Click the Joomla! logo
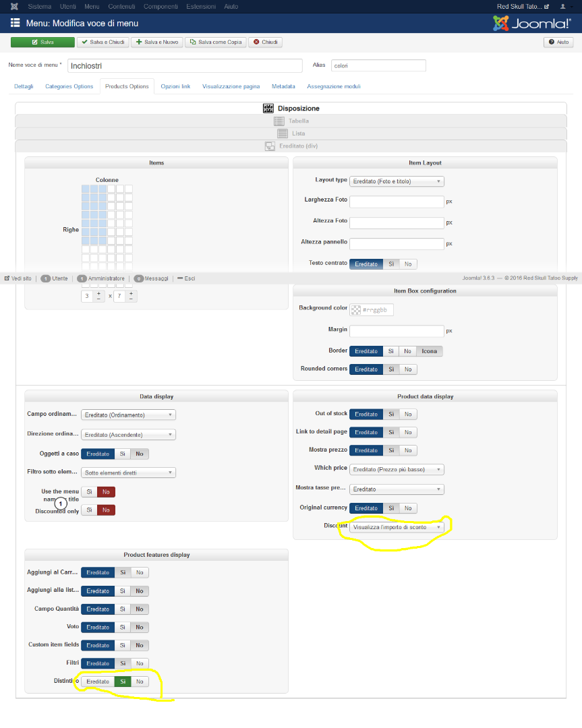Viewport: 582px width, 728px height. [532, 23]
